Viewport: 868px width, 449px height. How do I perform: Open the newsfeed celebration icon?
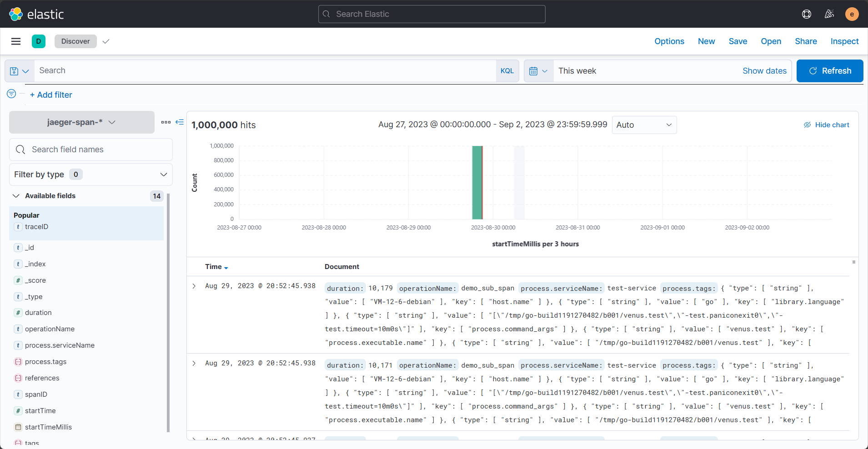pyautogui.click(x=829, y=14)
